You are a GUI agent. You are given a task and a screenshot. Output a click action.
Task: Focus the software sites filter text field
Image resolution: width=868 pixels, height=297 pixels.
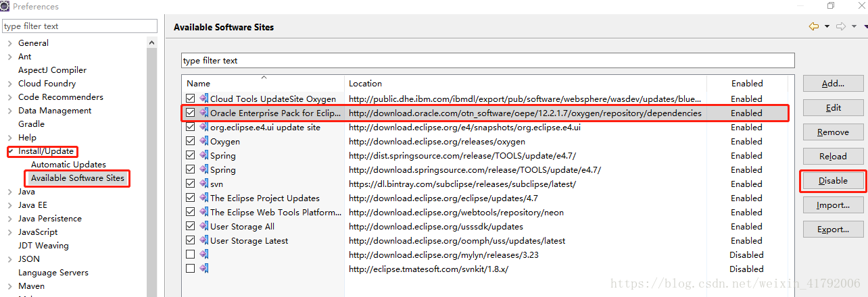tap(488, 61)
